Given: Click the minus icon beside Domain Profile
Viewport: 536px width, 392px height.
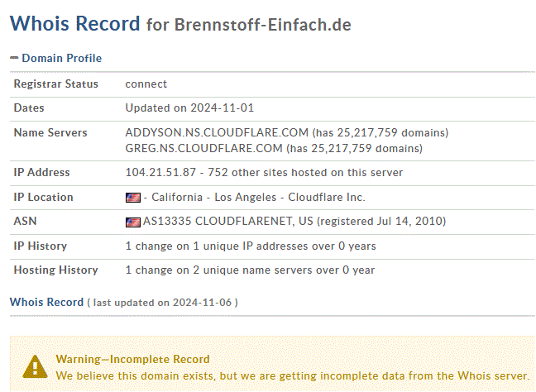Looking at the screenshot, I should pos(14,58).
